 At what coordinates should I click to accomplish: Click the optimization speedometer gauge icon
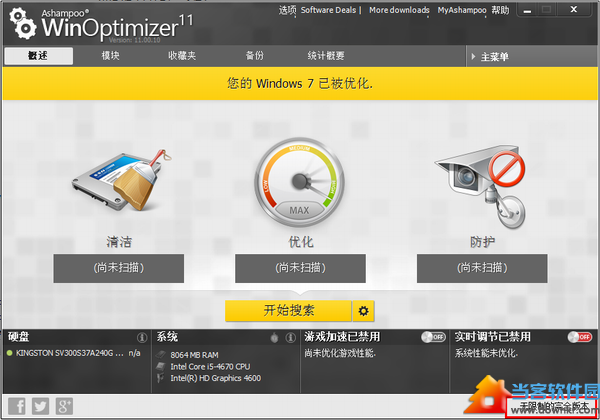[300, 182]
